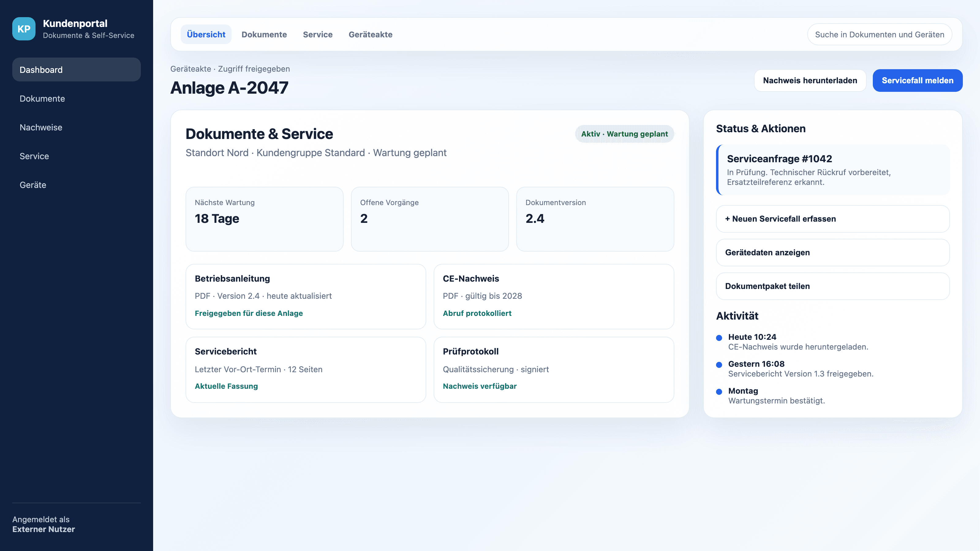Switch to the Übersicht tab
This screenshot has height=551, width=980.
[206, 34]
